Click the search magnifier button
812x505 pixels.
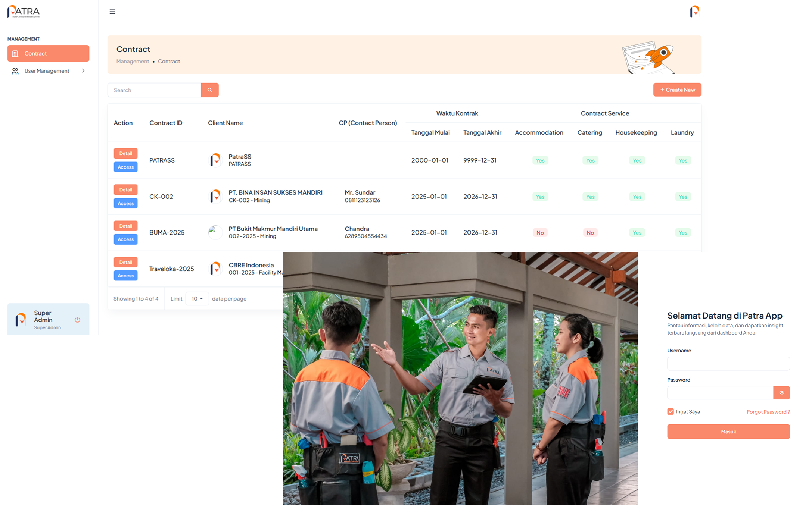(209, 90)
